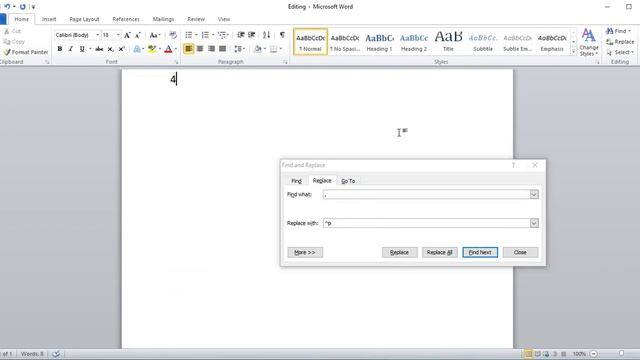Justify the text
The width and height of the screenshot is (640, 360).
[x=222, y=49]
